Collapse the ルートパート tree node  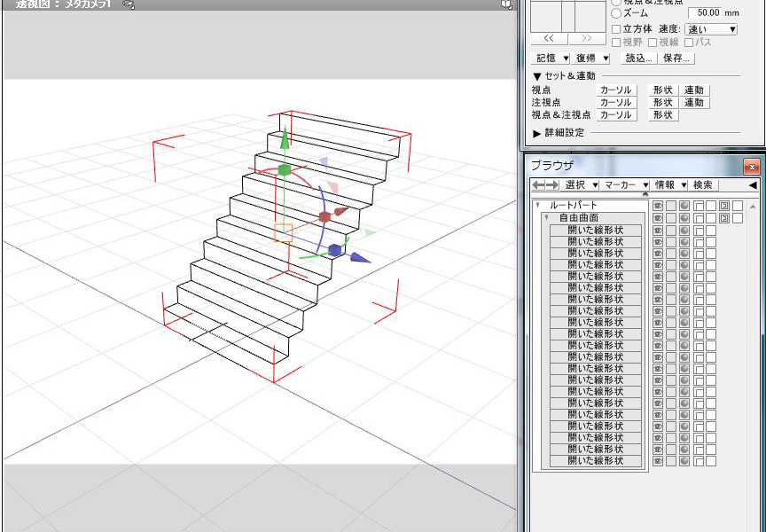tap(538, 205)
